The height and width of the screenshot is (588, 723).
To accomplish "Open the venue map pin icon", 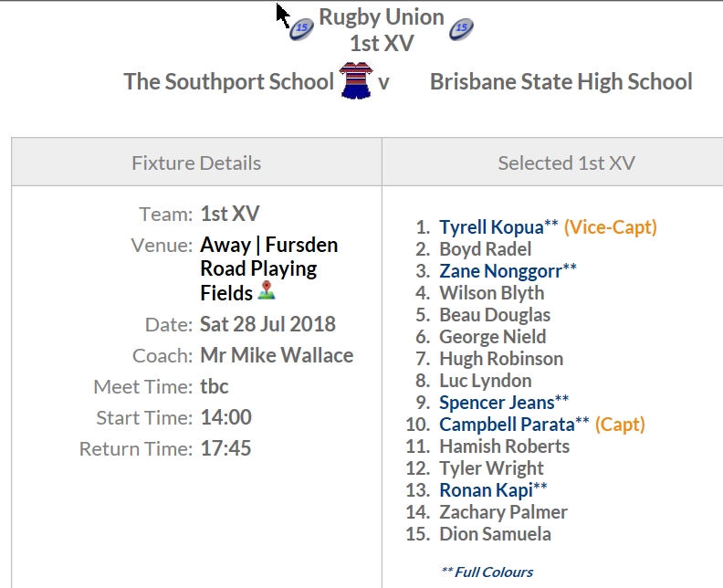I will [267, 291].
